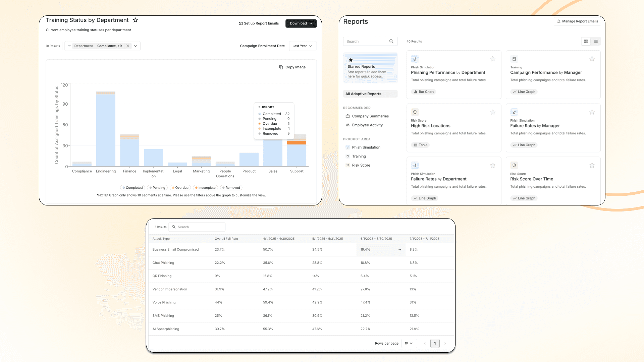
Task: Click the arrow in the 19.4% cell
Action: pos(400,250)
